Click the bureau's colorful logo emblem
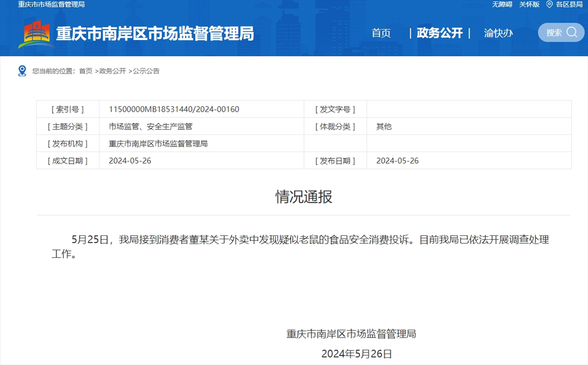 [36, 34]
